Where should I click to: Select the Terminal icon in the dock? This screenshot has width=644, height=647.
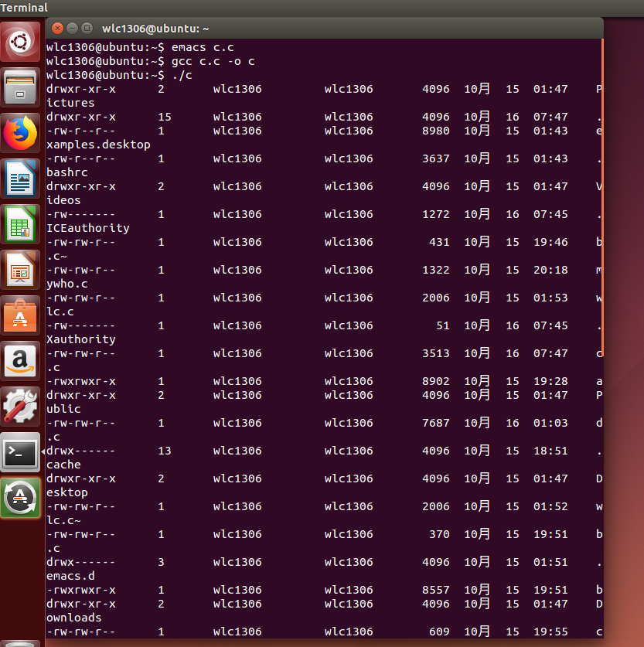click(x=20, y=452)
